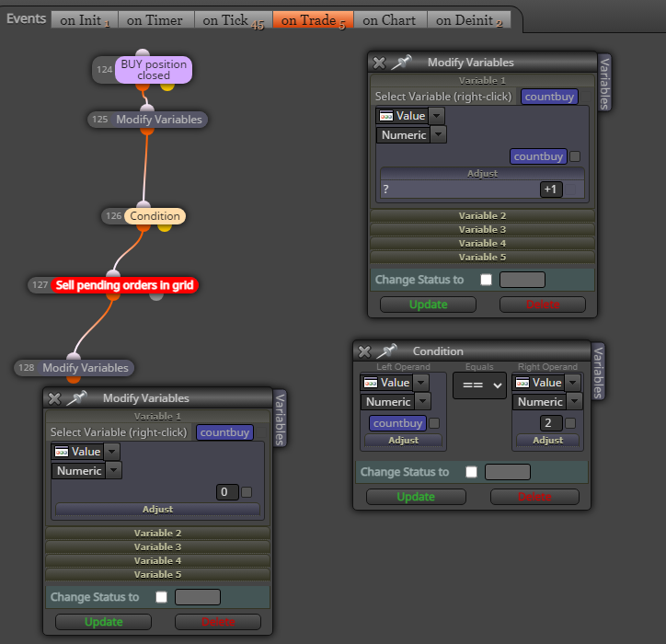Image resolution: width=666 pixels, height=644 pixels.
Task: Close the top-right Modify Variables panel
Action: [x=379, y=63]
